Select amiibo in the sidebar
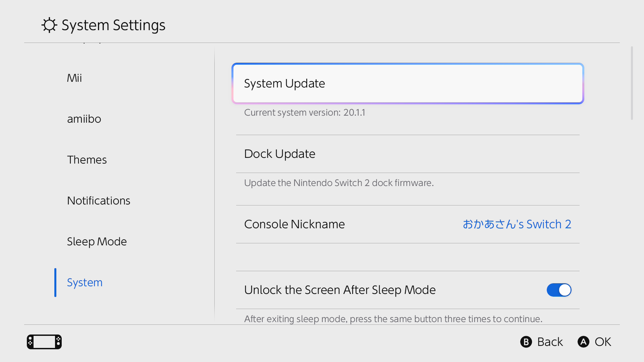 pyautogui.click(x=84, y=119)
